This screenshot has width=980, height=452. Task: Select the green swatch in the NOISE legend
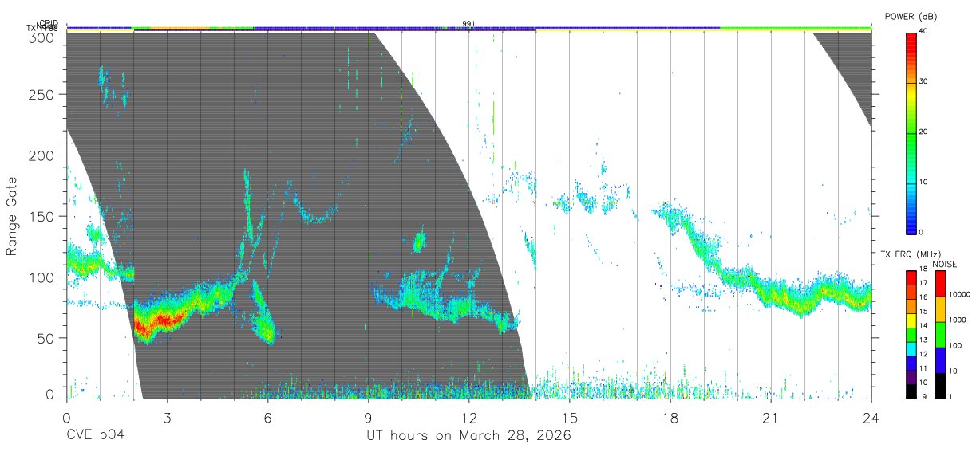940,335
